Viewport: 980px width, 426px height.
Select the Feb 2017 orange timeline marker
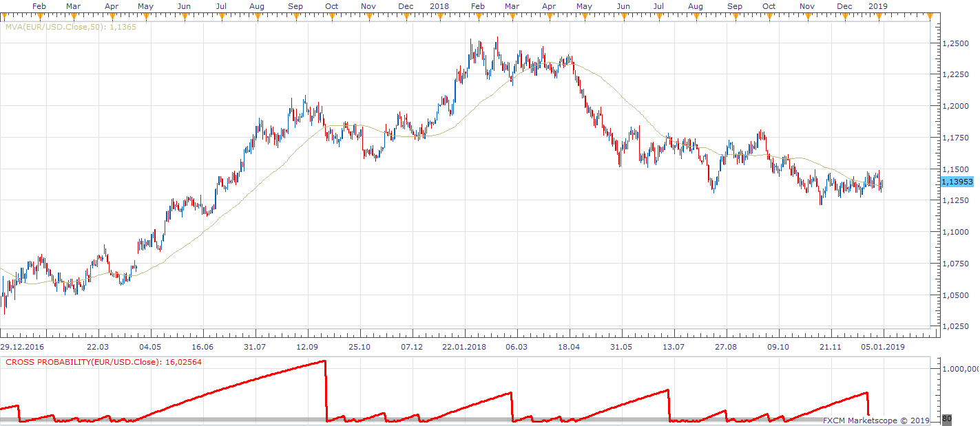pyautogui.click(x=39, y=17)
